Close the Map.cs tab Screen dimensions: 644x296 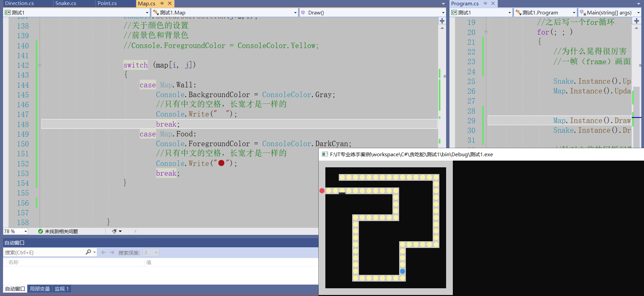[170, 3]
